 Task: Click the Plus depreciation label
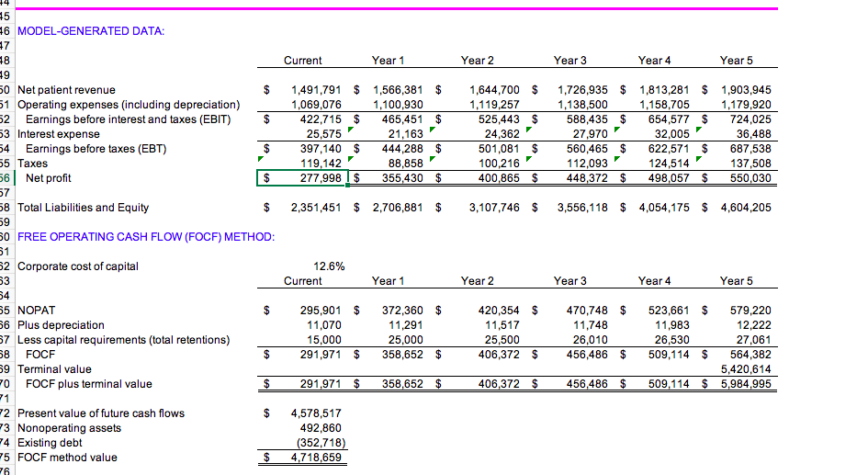coord(61,325)
